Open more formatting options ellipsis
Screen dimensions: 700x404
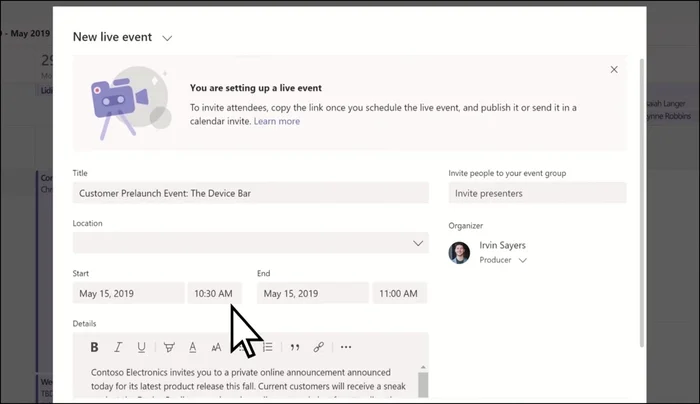coord(346,347)
